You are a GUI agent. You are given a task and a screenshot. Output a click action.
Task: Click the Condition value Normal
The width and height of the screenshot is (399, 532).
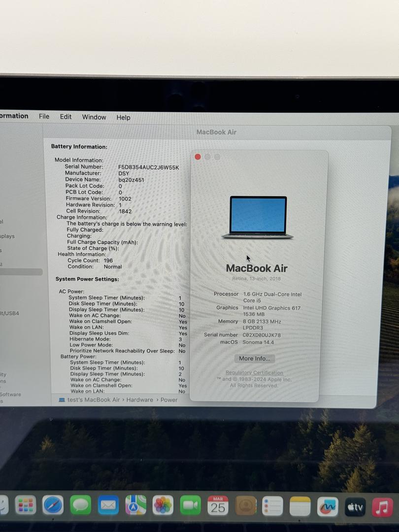[x=113, y=266]
